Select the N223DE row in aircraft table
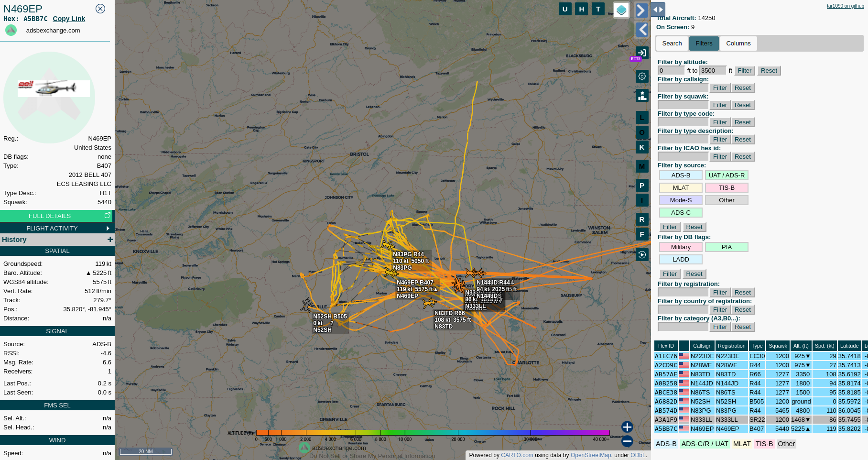The width and height of the screenshot is (868, 460). tap(761, 356)
